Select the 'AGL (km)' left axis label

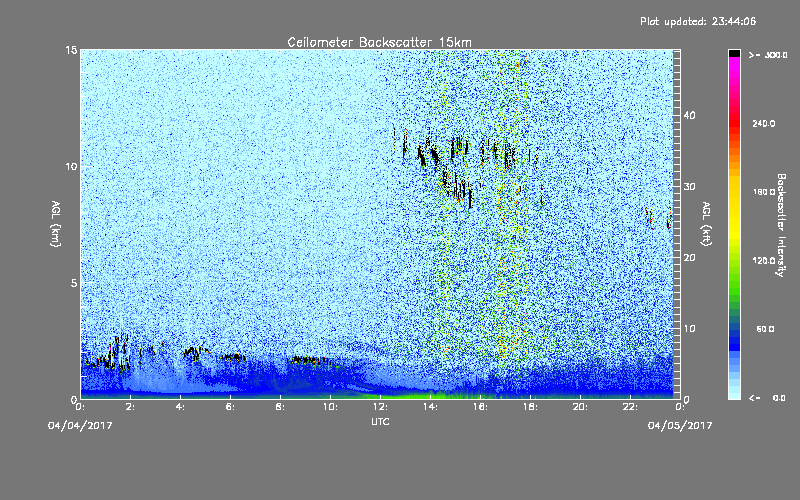click(x=56, y=223)
